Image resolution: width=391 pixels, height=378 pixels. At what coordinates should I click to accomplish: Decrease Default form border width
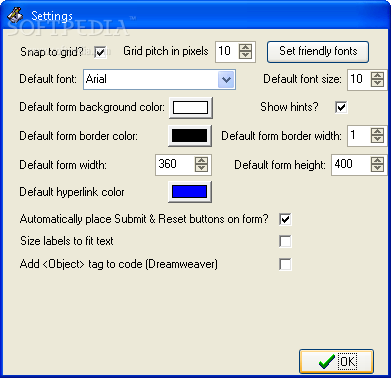(377, 140)
